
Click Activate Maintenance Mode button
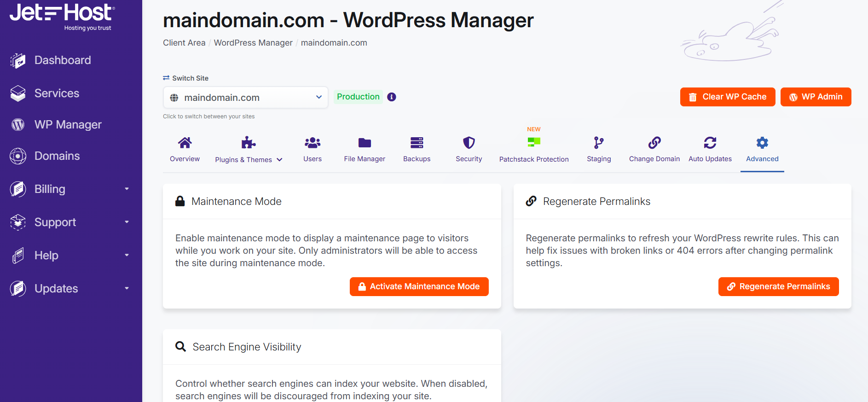coord(419,286)
